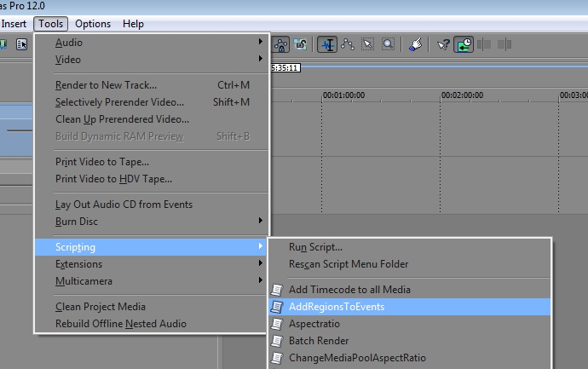The height and width of the screenshot is (369, 588).
Task: Click the hand pointer toolbar icon
Action: coord(416,44)
